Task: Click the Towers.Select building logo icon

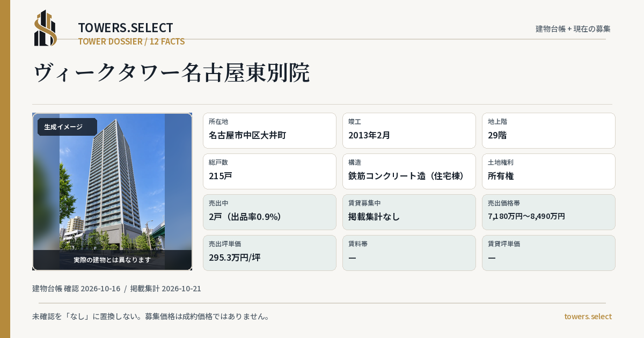Action: tap(46, 28)
